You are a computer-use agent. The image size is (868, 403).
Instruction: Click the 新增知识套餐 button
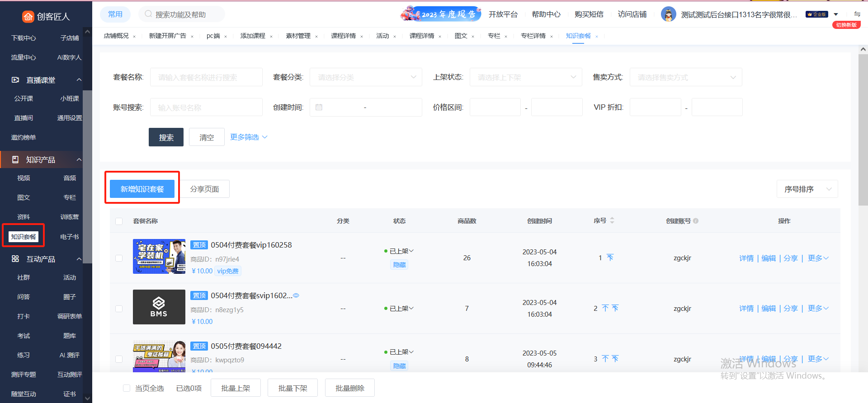(142, 189)
